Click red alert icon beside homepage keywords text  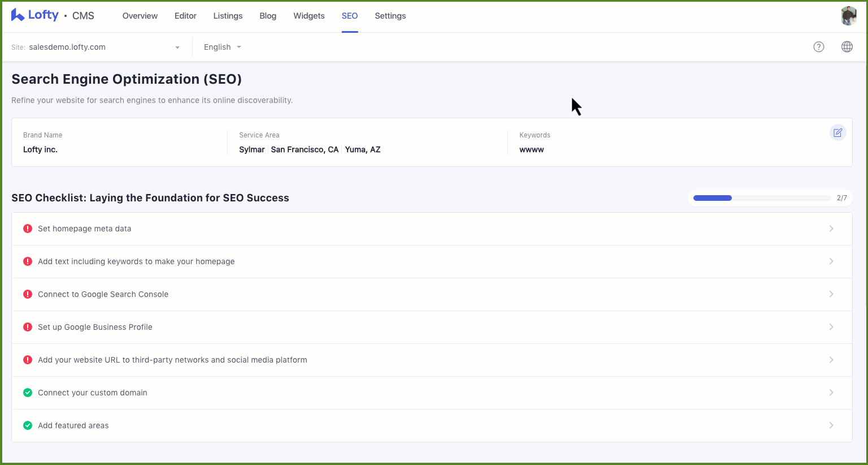pos(28,261)
